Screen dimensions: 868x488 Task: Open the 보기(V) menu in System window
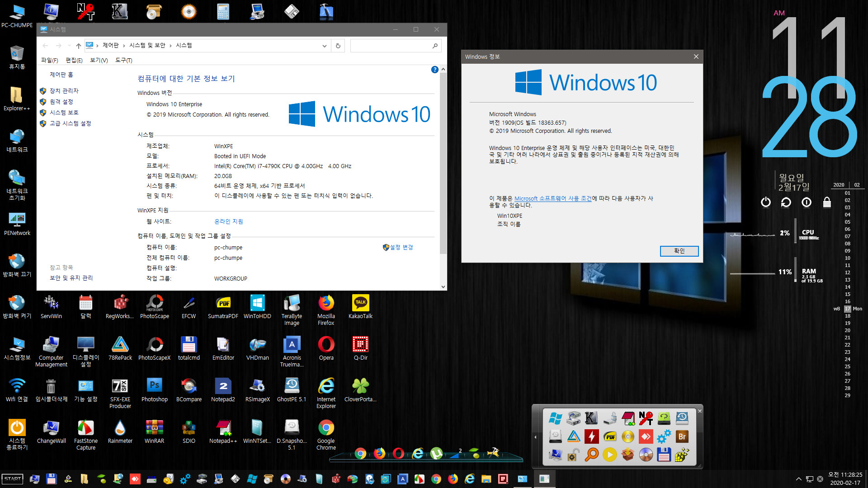[99, 60]
